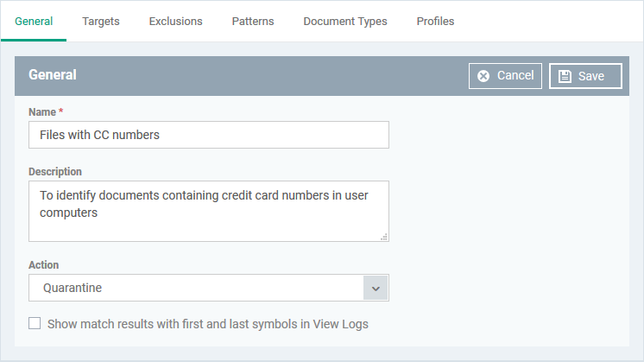The image size is (644, 362).
Task: Click the Name required field label
Action: click(46, 112)
